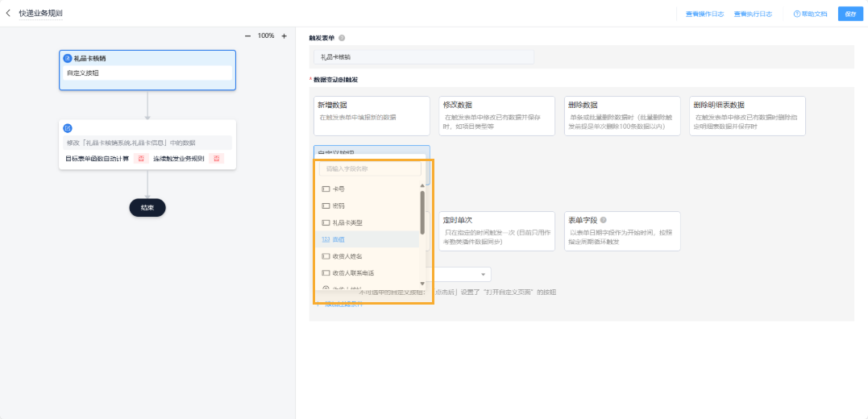Click the minus zoom-out icon on canvas

(247, 36)
